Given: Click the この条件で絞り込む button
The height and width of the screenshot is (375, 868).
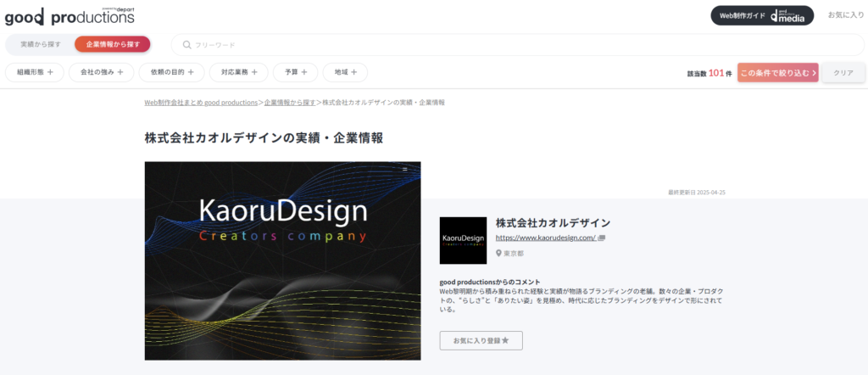Looking at the screenshot, I should 778,73.
